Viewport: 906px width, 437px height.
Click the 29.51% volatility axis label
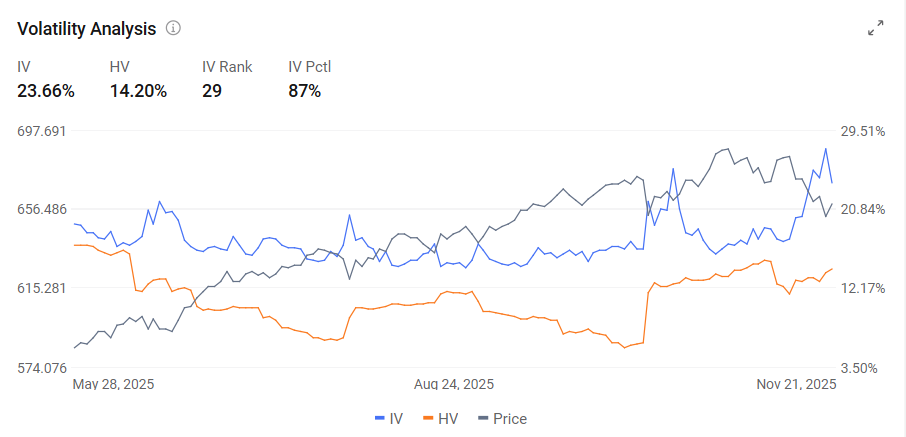tap(863, 132)
